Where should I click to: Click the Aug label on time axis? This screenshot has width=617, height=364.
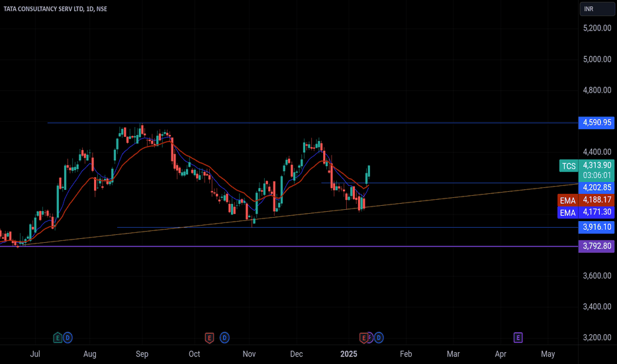pyautogui.click(x=90, y=354)
